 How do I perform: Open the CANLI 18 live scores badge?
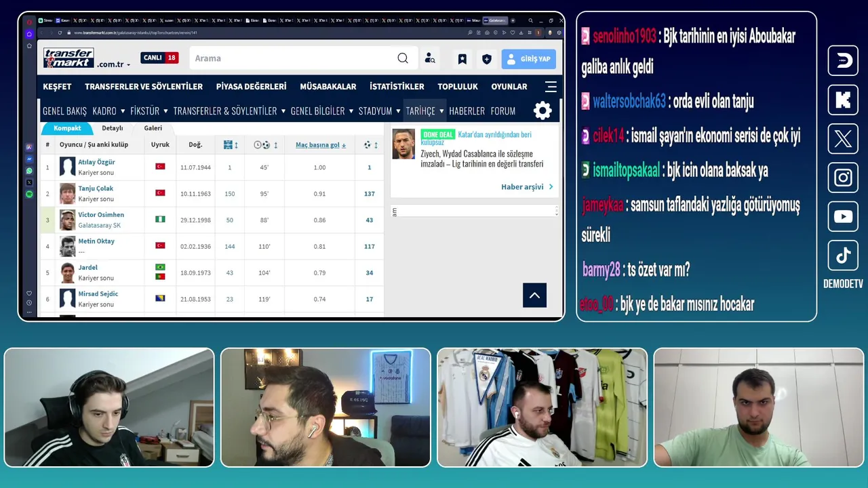tap(159, 58)
